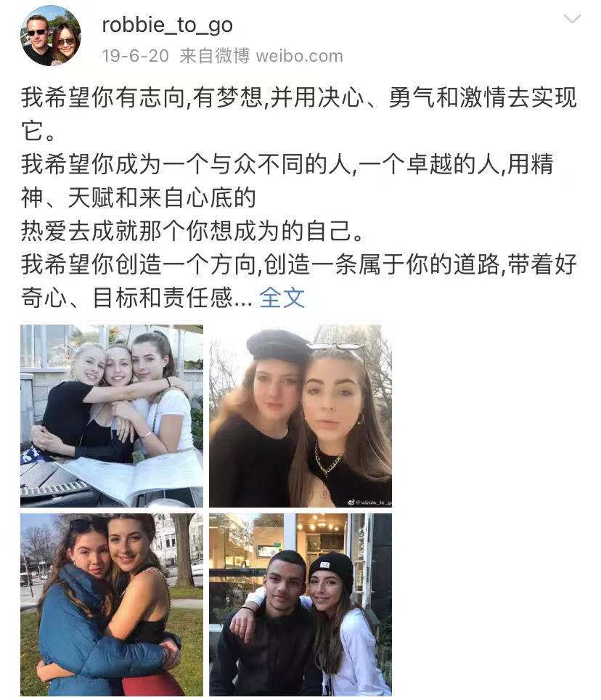Click the Weibo logo watermark icon

click(x=351, y=502)
